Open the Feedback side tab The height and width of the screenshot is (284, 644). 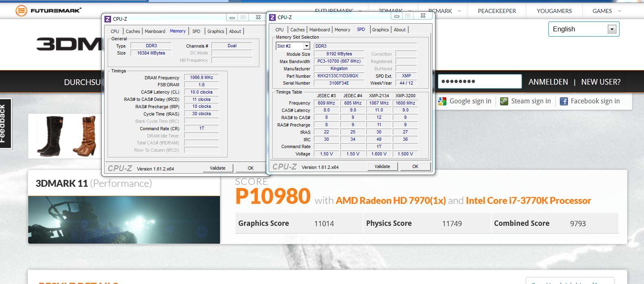(5, 124)
